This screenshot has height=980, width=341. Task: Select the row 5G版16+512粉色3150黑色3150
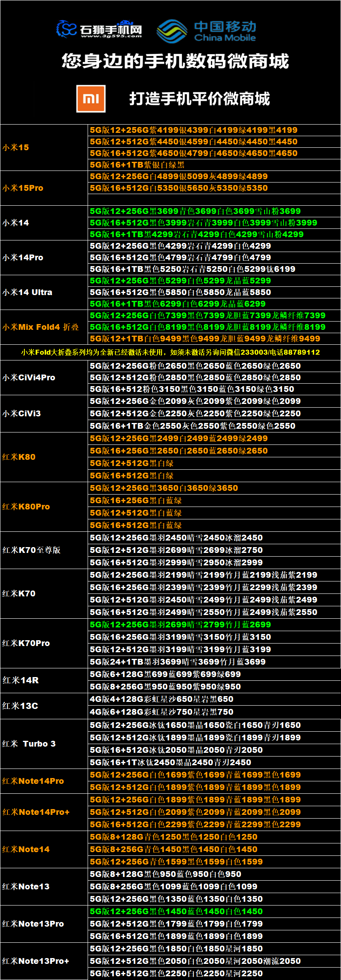[214, 389]
